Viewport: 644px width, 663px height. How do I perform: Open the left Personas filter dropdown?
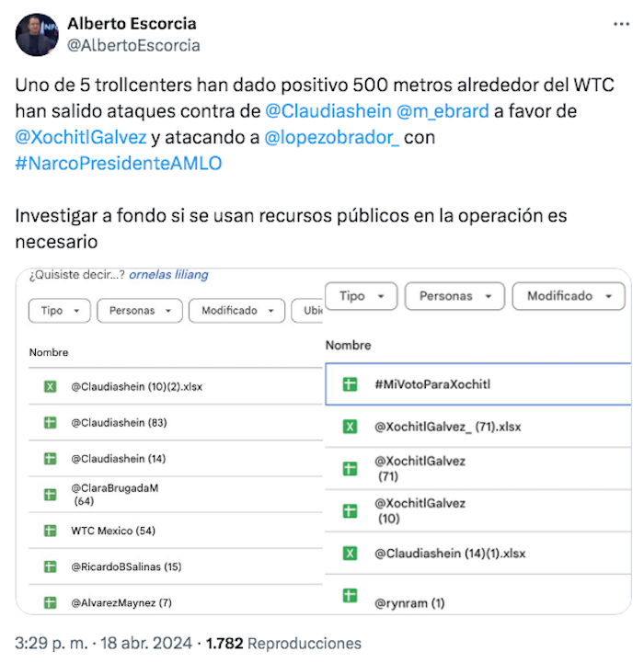click(x=139, y=311)
